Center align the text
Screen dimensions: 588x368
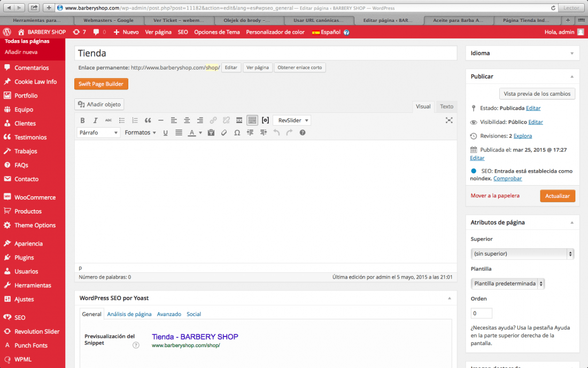coord(187,120)
